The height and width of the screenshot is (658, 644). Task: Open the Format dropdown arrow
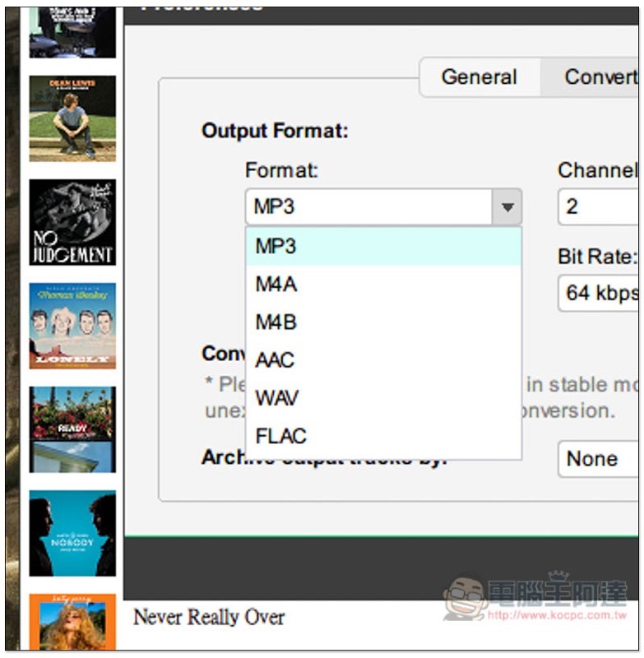click(x=507, y=207)
